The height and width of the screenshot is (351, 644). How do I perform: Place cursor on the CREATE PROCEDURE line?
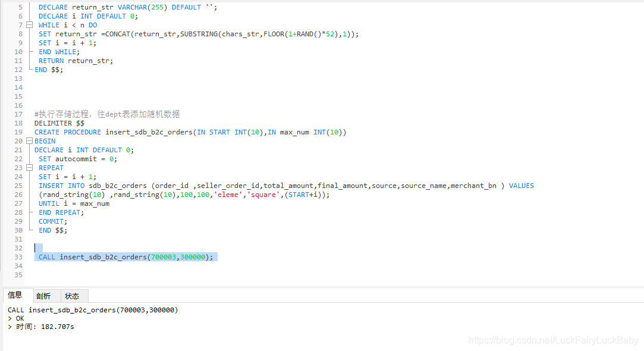pos(190,132)
